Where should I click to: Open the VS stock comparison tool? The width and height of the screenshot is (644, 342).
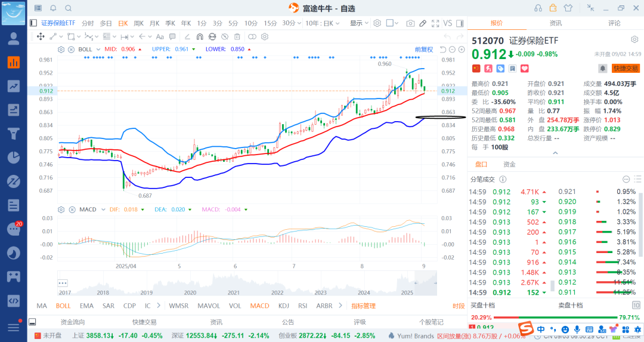(448, 23)
